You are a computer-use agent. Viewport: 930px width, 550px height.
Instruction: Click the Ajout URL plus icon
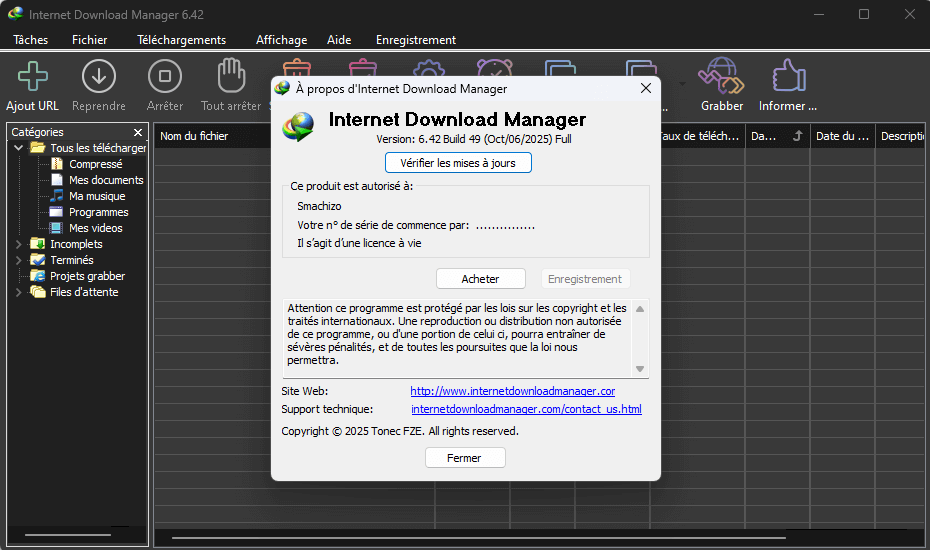pyautogui.click(x=33, y=76)
